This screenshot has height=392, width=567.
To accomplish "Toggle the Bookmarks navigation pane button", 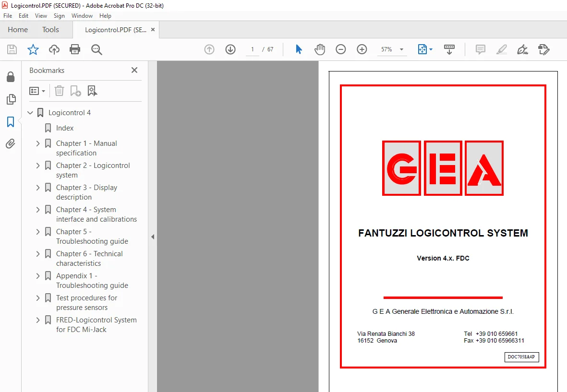I will tap(11, 122).
